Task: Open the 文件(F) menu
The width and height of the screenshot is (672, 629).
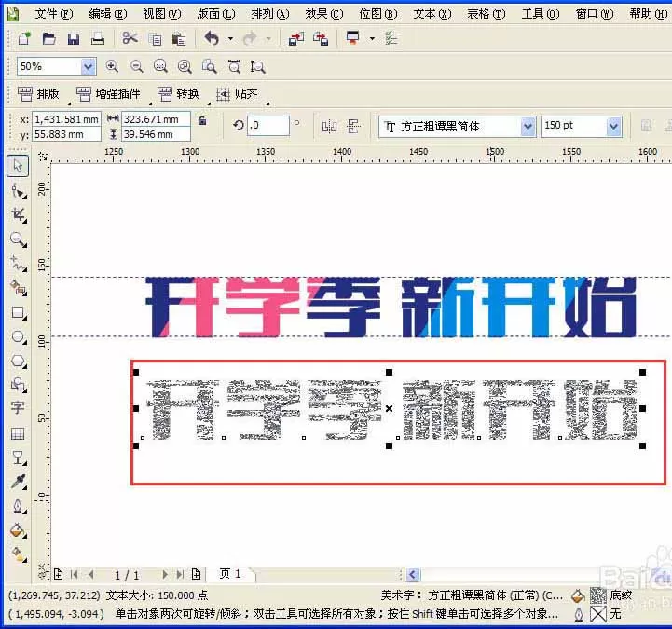Action: (53, 14)
